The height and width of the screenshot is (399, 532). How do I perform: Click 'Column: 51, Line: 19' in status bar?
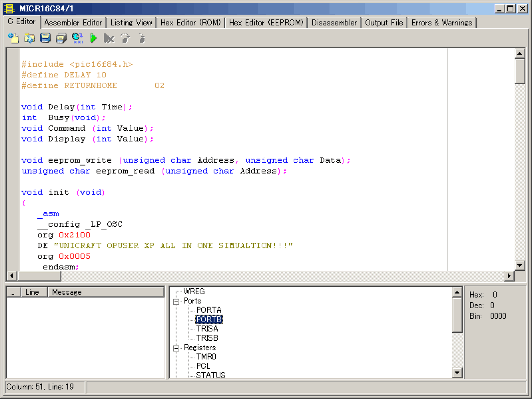click(x=40, y=387)
